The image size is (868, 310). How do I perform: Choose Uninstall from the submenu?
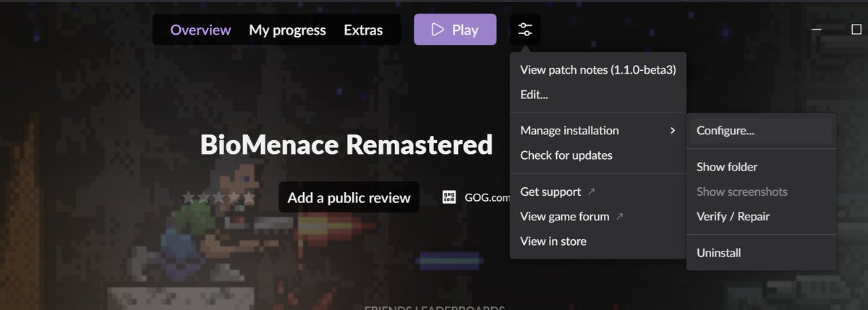click(761, 253)
